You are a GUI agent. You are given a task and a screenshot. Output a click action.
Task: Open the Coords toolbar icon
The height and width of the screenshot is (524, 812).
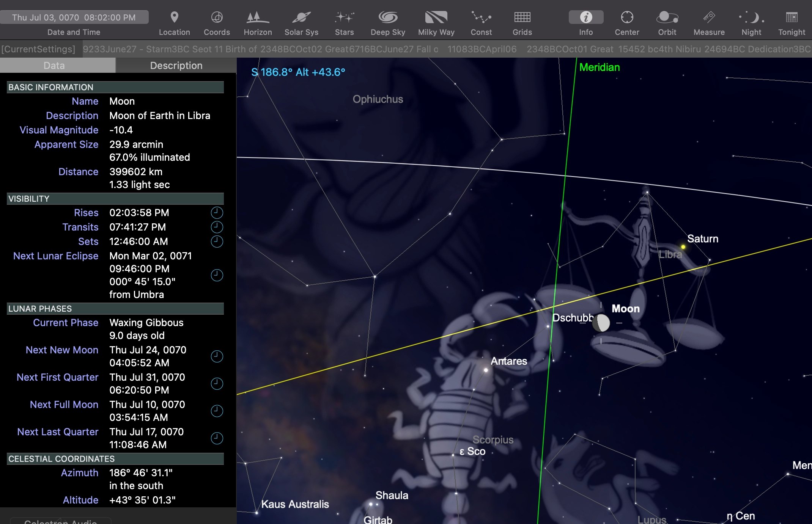(217, 17)
